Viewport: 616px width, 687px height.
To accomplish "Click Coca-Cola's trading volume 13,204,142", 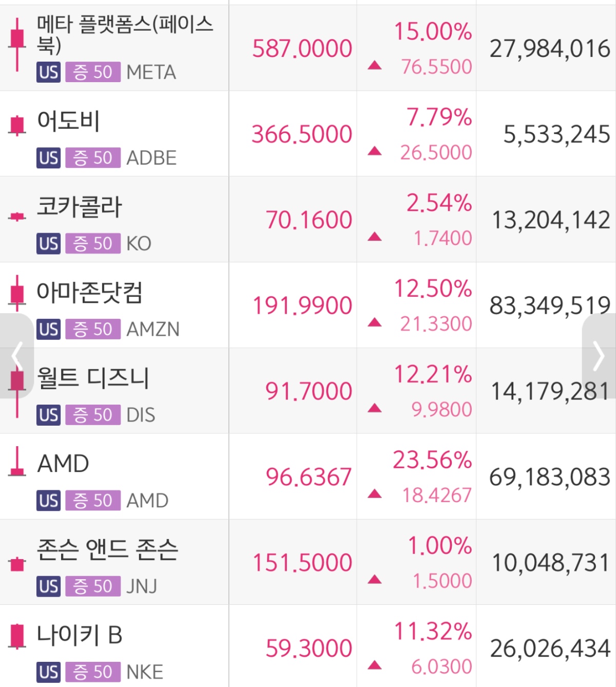I will (x=551, y=220).
